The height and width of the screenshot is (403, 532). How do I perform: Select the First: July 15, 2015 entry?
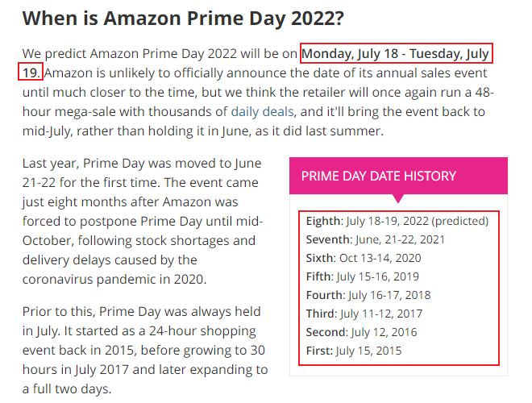(x=354, y=351)
